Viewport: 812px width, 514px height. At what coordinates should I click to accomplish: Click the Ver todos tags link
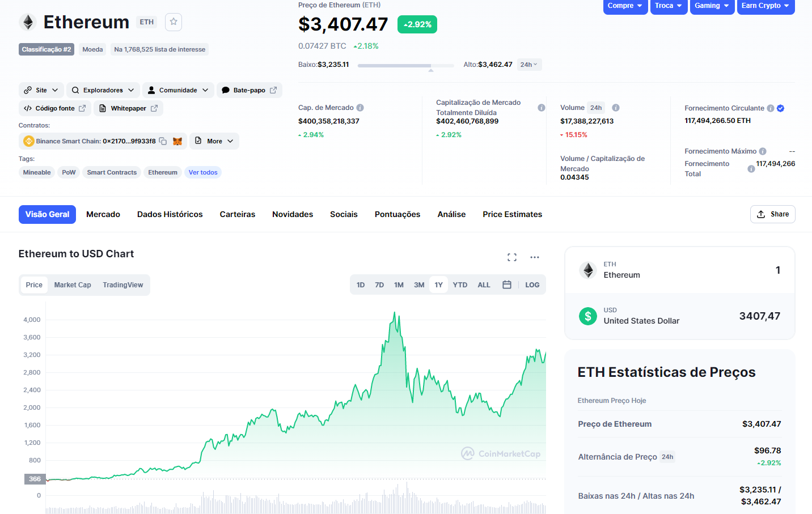pos(203,172)
